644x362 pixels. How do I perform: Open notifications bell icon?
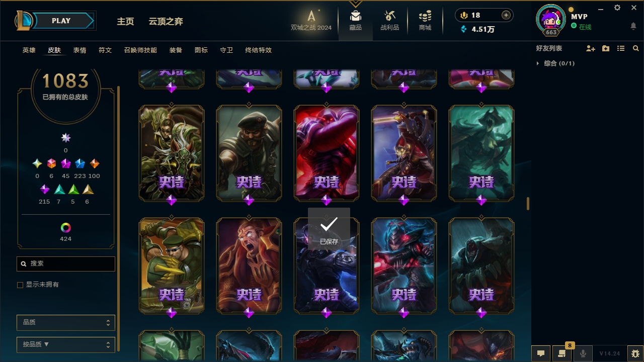[633, 26]
